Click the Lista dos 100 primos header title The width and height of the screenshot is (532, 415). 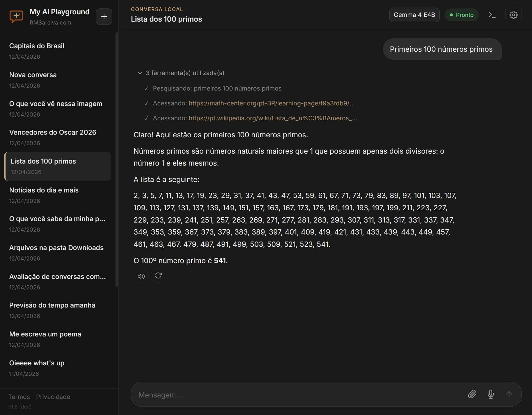pos(166,19)
